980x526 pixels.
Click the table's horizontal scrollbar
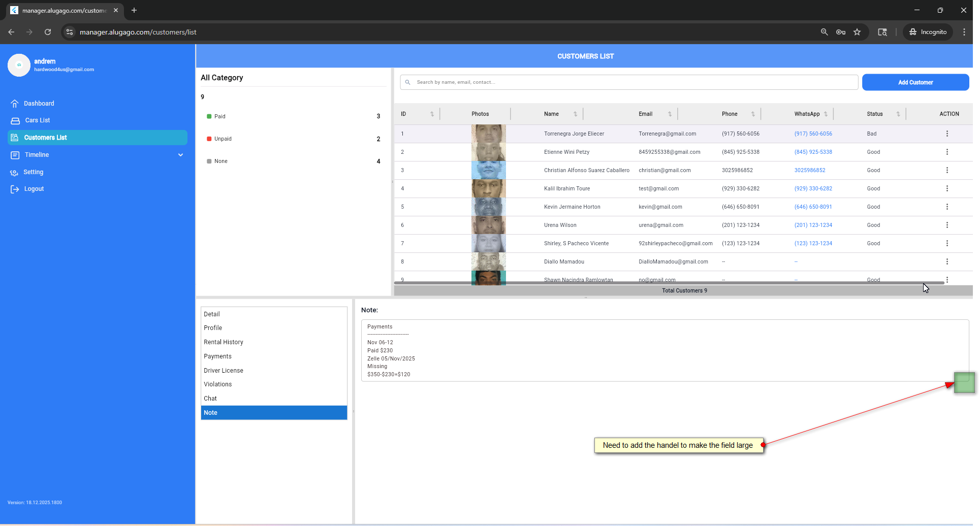point(660,283)
